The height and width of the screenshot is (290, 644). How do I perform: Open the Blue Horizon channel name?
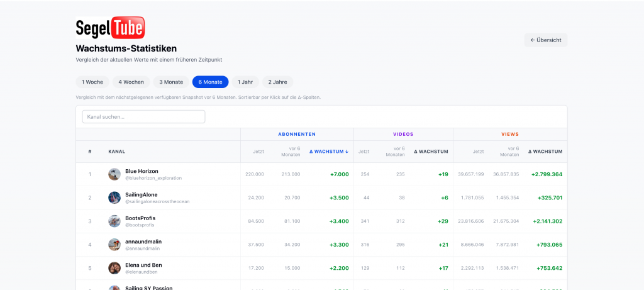(142, 171)
